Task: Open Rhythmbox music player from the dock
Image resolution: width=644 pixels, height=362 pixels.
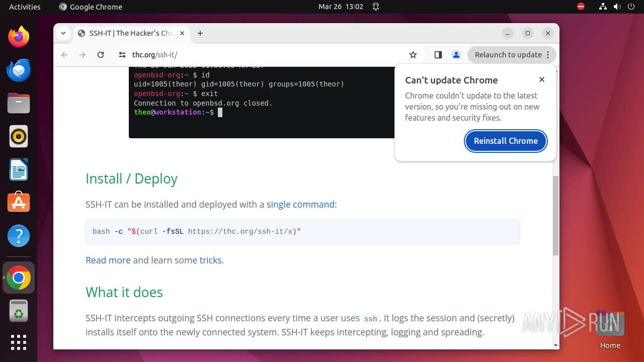Action: pos(19,136)
